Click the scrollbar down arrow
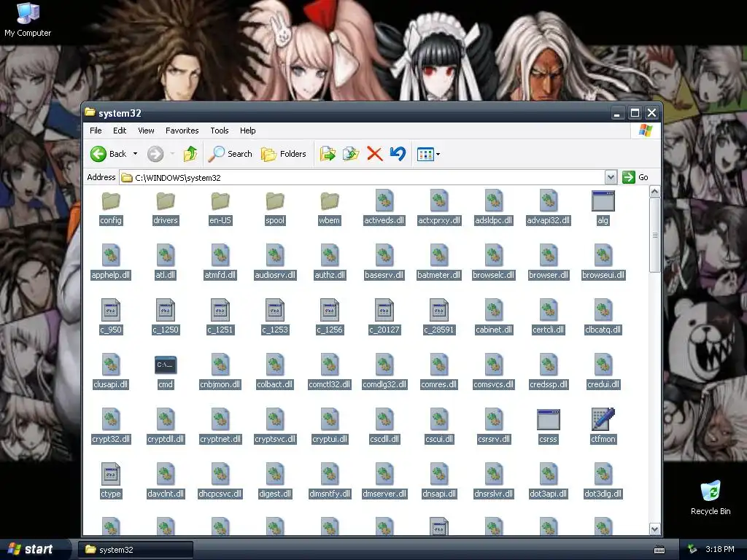747x560 pixels. (x=655, y=529)
